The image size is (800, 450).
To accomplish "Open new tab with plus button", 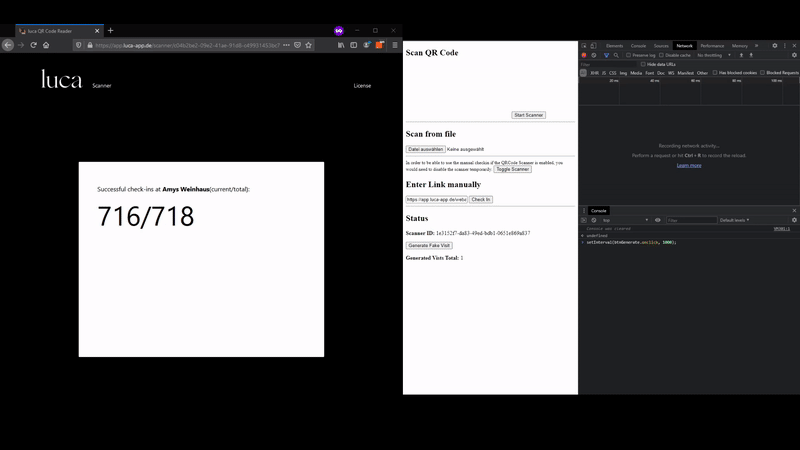I will (x=110, y=31).
